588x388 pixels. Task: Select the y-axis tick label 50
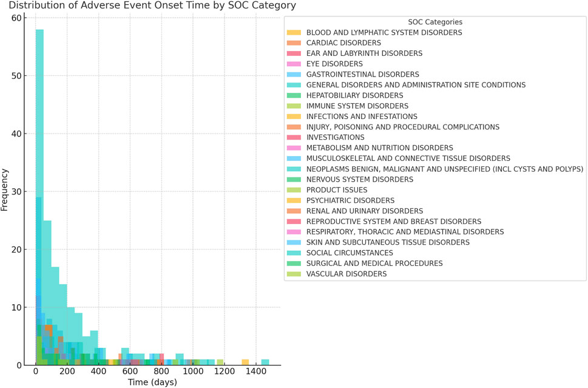pos(16,76)
